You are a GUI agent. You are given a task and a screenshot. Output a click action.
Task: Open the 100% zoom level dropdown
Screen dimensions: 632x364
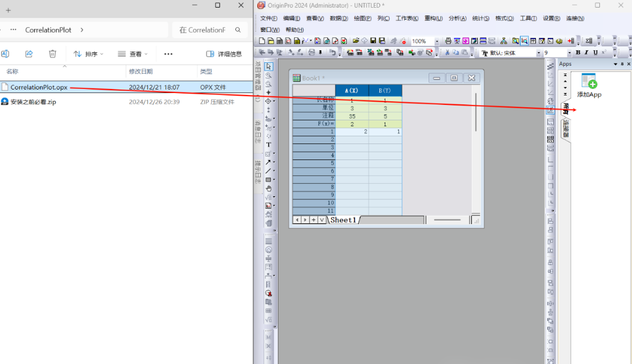tap(436, 41)
